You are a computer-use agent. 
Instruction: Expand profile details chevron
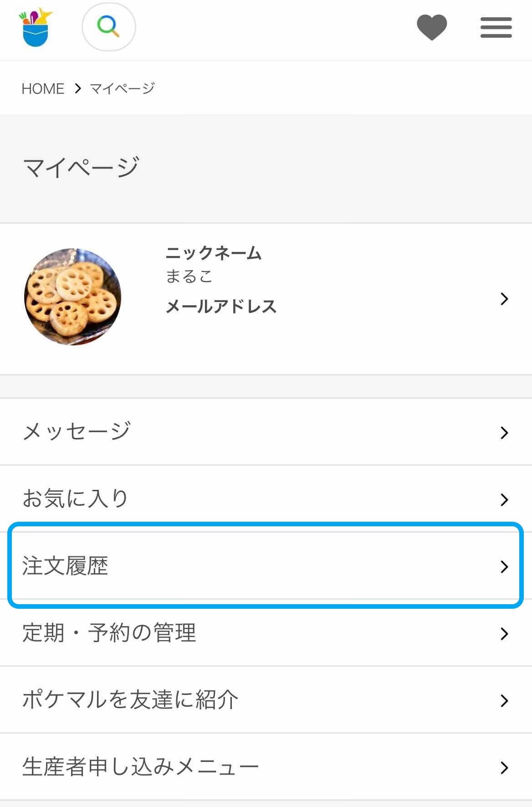pos(504,299)
